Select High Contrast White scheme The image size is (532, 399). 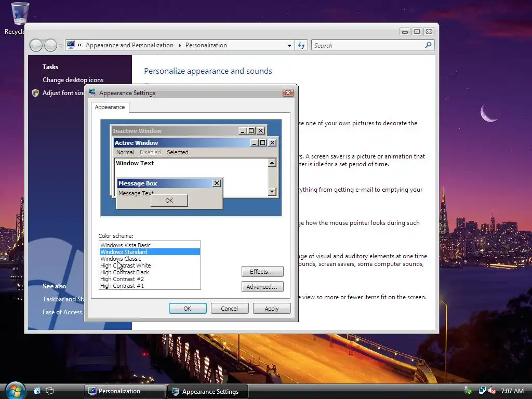click(x=150, y=265)
